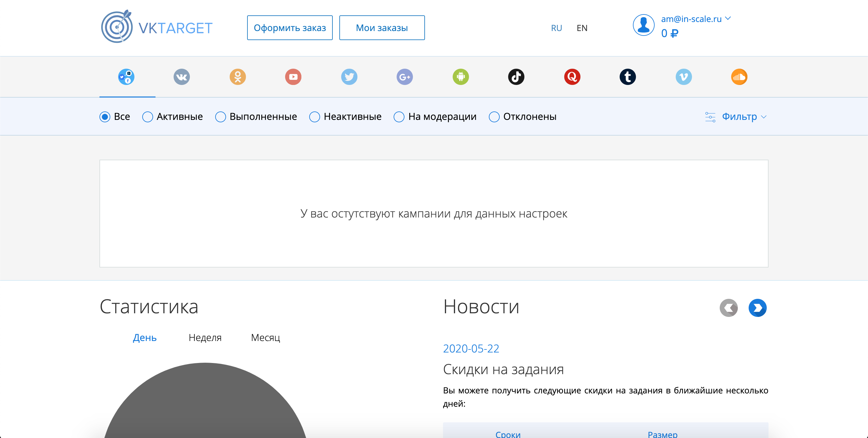Switch language to RU

(x=556, y=28)
